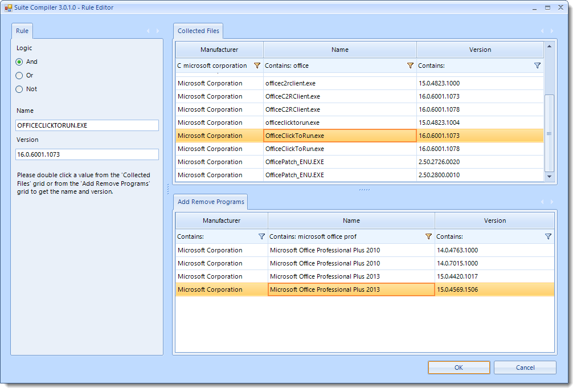Viewport: 577px width, 392px height.
Task: Confirm the rule with the OK button
Action: 459,367
